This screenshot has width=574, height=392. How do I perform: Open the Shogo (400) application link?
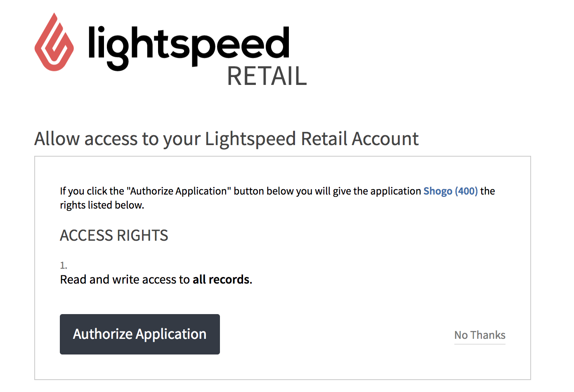point(451,191)
